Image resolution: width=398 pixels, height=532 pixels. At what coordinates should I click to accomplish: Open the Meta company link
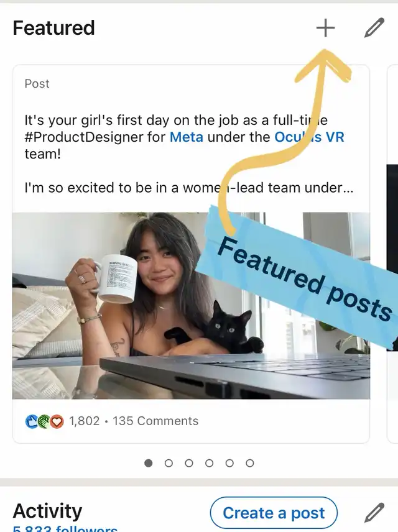tap(187, 137)
